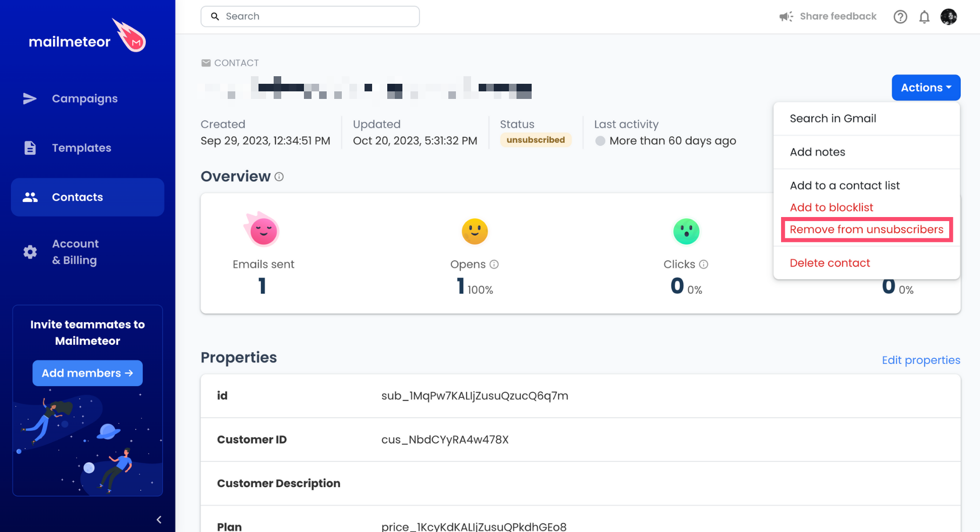Image resolution: width=980 pixels, height=532 pixels.
Task: Click the Created date Sep 29, 2023
Action: pyautogui.click(x=266, y=141)
